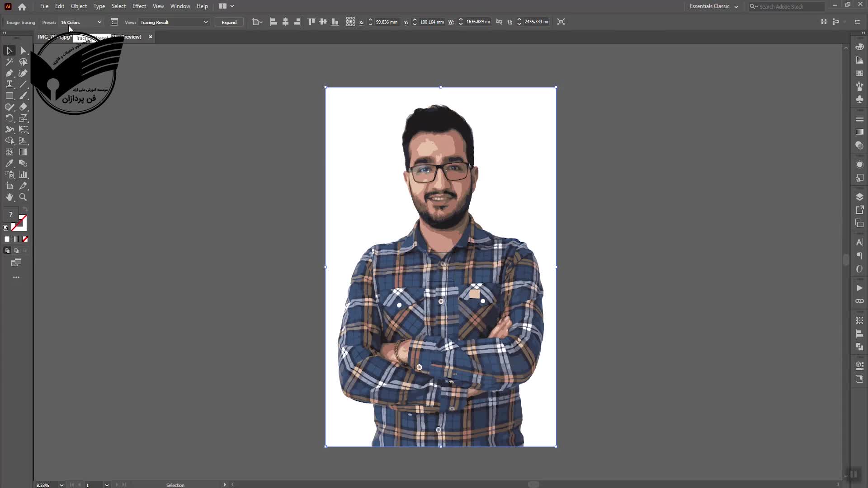Select the Eyedropper tool

(9, 164)
